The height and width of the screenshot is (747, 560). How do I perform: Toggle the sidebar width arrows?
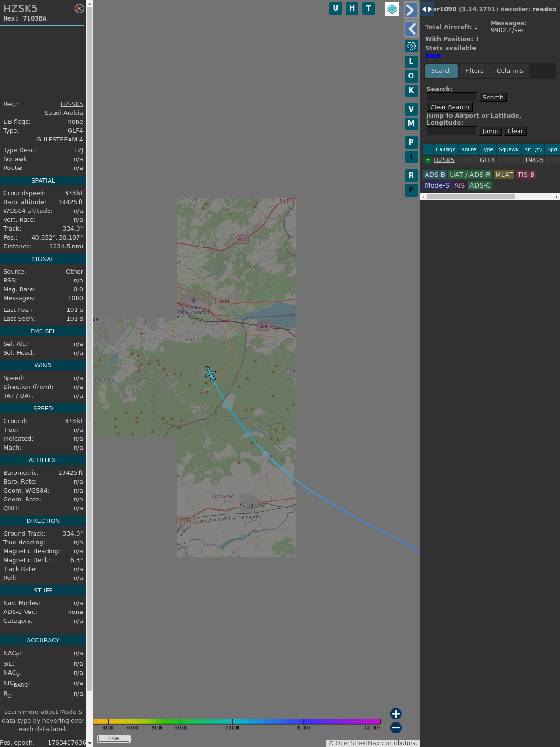click(427, 9)
